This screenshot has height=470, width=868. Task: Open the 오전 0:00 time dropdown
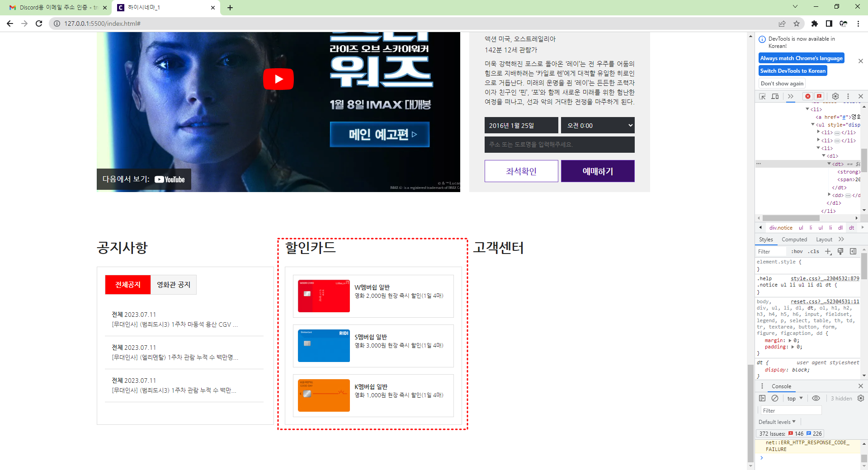tap(598, 126)
